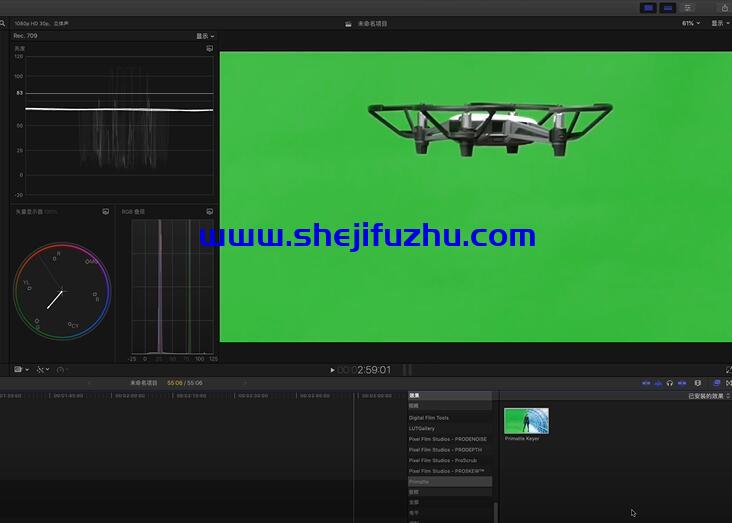
Task: Click the drone in the viewer
Action: coord(490,128)
